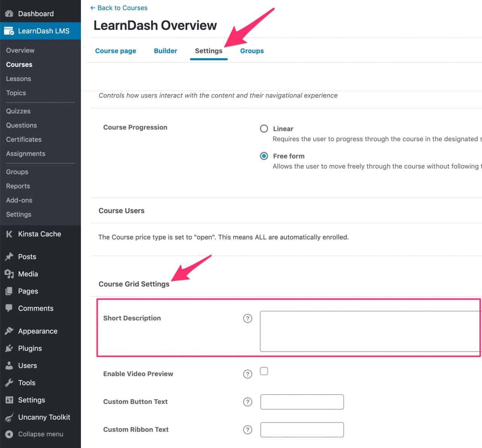482x448 pixels.
Task: Open the WordPress Dashboard icon
Action: tap(9, 13)
